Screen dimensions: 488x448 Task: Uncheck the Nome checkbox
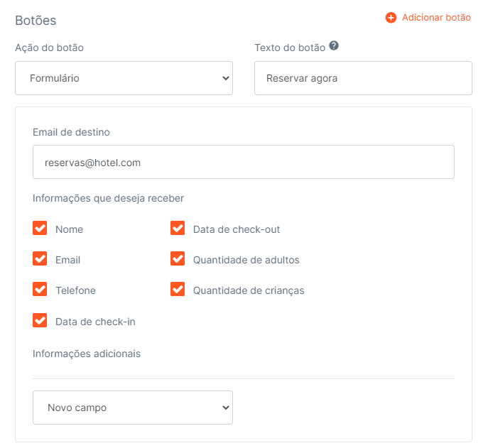[40, 228]
